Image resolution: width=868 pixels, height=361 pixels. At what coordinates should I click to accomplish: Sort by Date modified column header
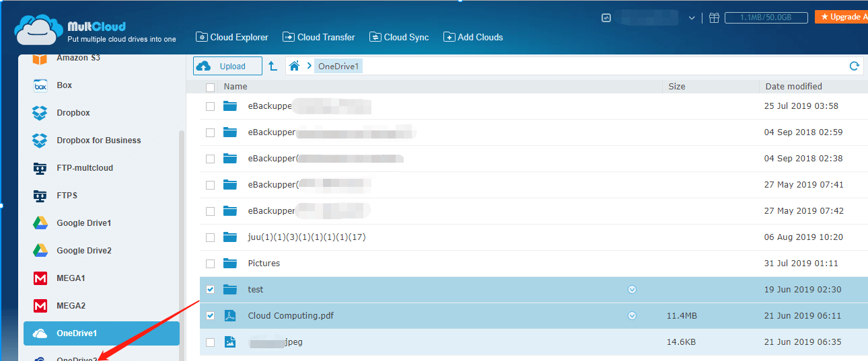pyautogui.click(x=794, y=87)
